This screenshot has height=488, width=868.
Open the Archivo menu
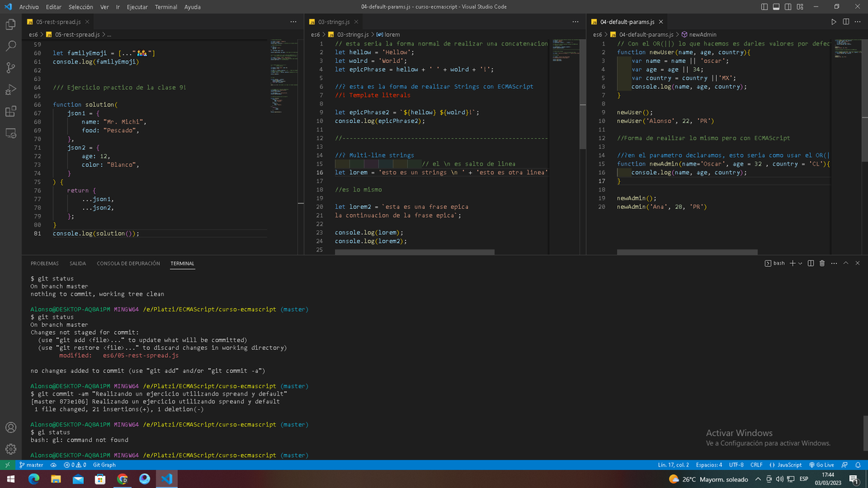[x=28, y=7]
